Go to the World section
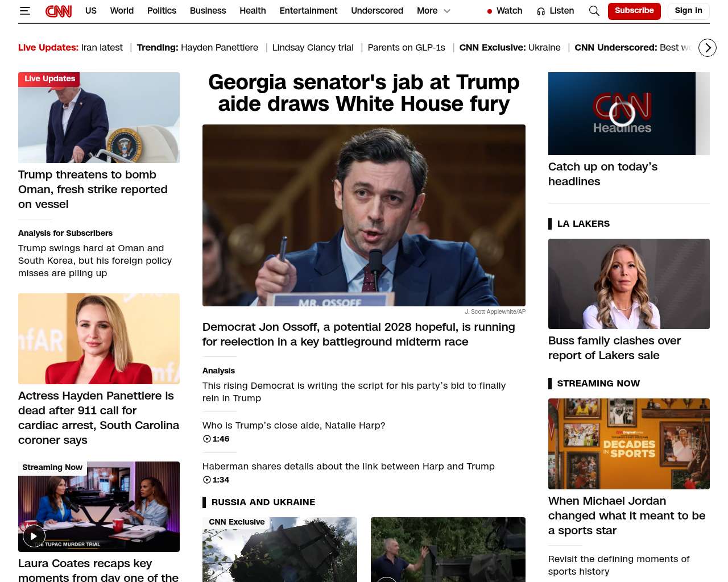The width and height of the screenshot is (728, 582). tap(122, 11)
